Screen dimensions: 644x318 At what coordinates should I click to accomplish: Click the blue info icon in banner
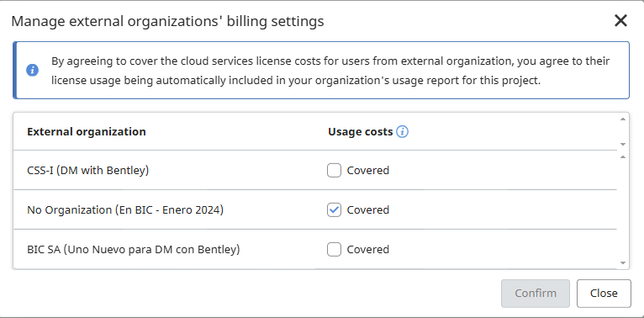(x=33, y=71)
